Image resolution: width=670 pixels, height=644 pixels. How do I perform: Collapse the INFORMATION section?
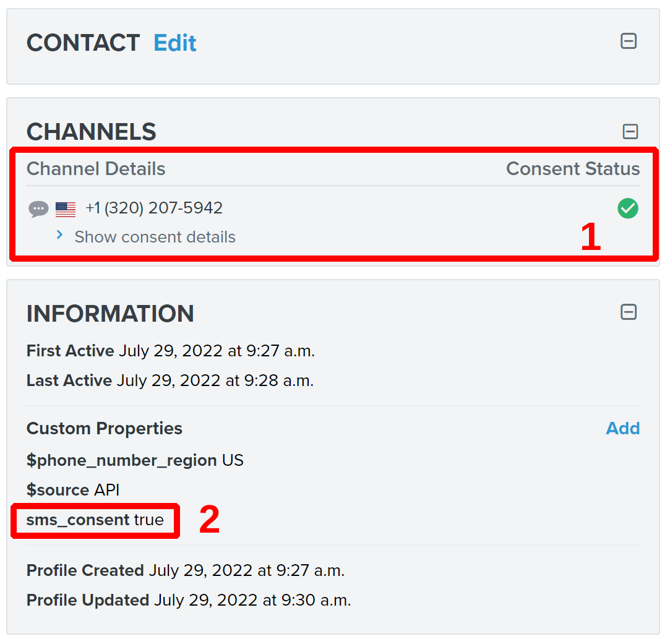[x=629, y=312]
